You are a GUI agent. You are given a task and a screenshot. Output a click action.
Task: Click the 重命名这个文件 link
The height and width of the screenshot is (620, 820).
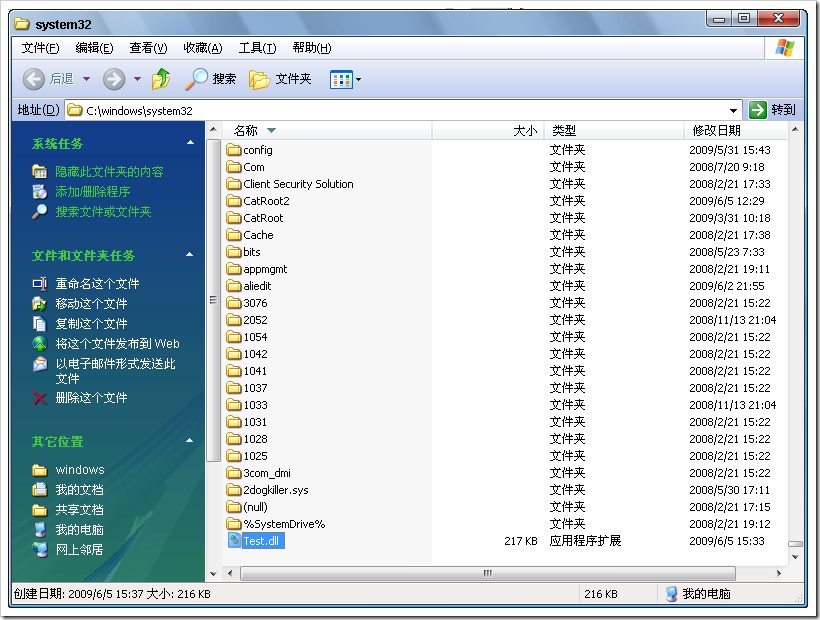pos(97,284)
